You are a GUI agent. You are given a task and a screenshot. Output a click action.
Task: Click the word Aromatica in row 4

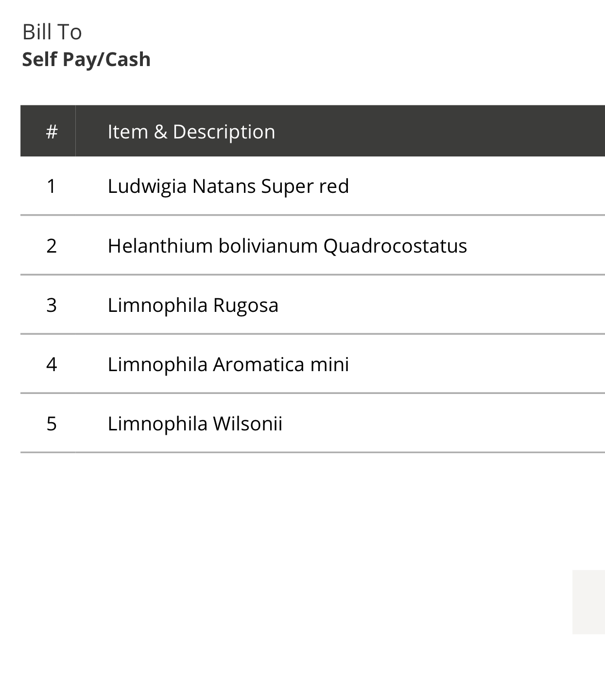tap(259, 365)
